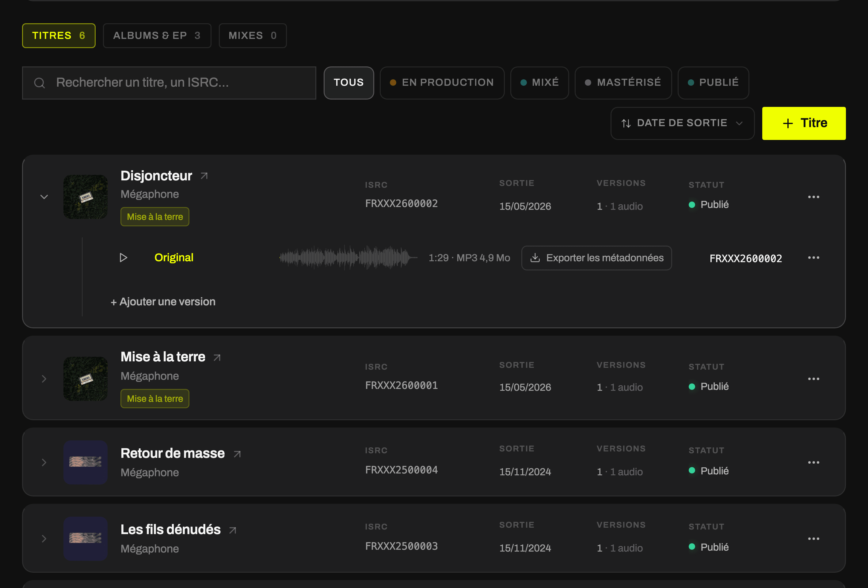
Task: Click ISRC FRXXX2500003 value
Action: pos(402,546)
